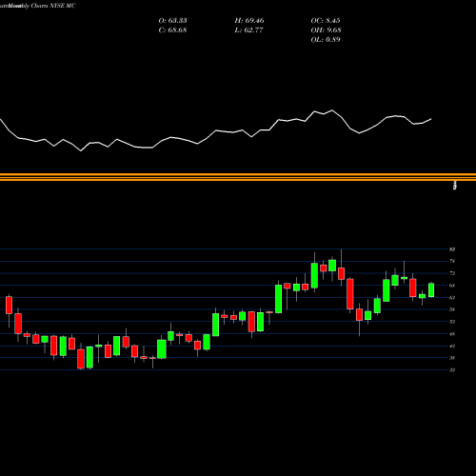Click the low value 'L: 62.77'
This screenshot has height=476, width=476.
tap(248, 30)
